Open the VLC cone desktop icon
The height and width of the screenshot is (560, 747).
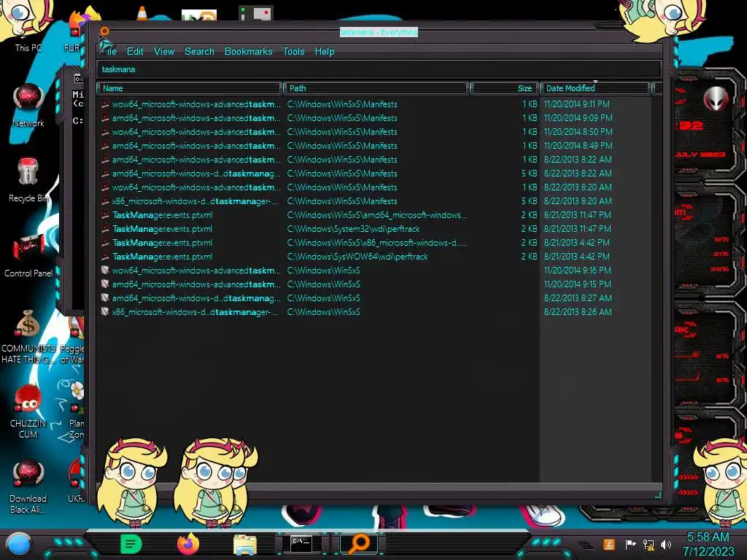(x=142, y=13)
